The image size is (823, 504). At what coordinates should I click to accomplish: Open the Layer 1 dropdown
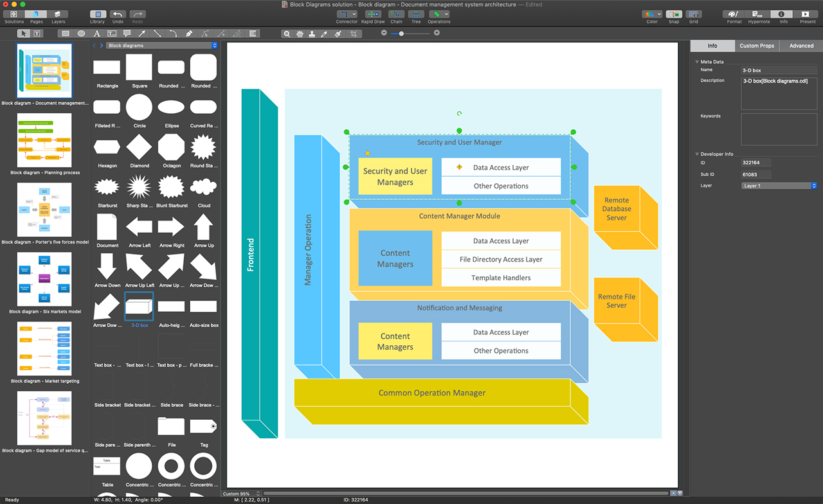pyautogui.click(x=779, y=185)
